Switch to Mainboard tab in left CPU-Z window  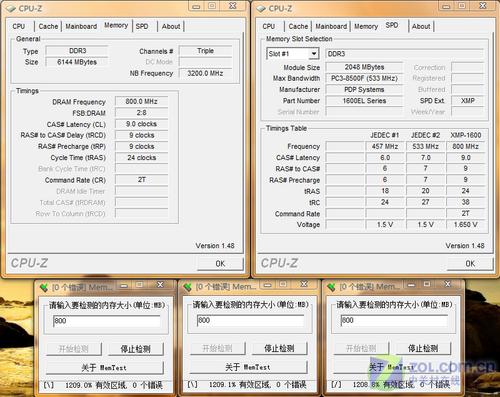click(x=81, y=26)
